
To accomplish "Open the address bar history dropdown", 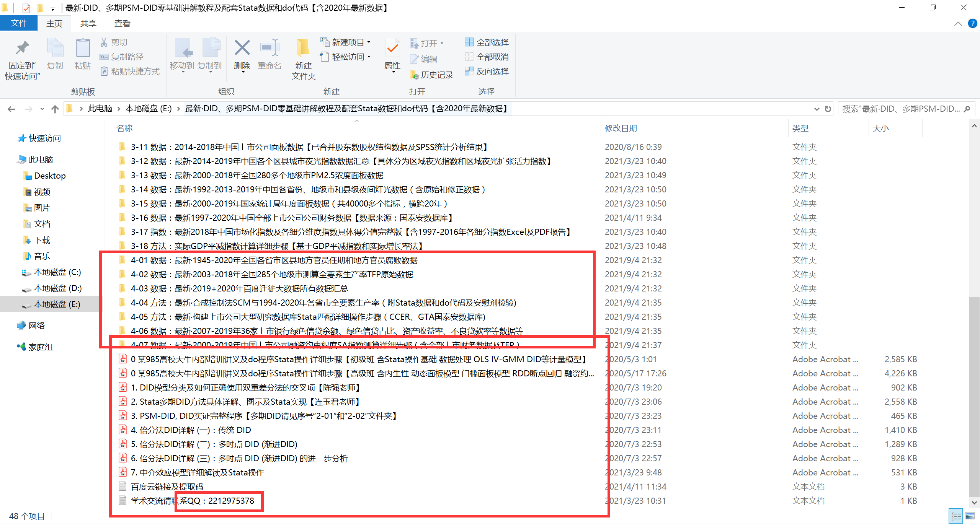I will click(817, 109).
